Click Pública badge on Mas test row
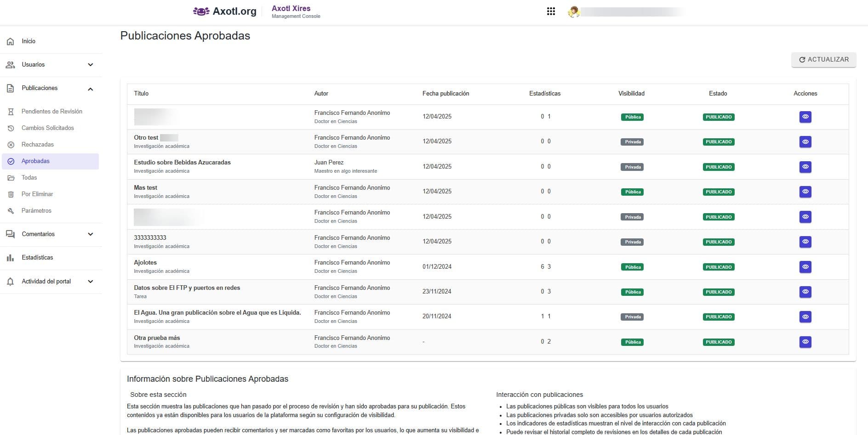Screen dimensions: 868x435 tap(632, 192)
